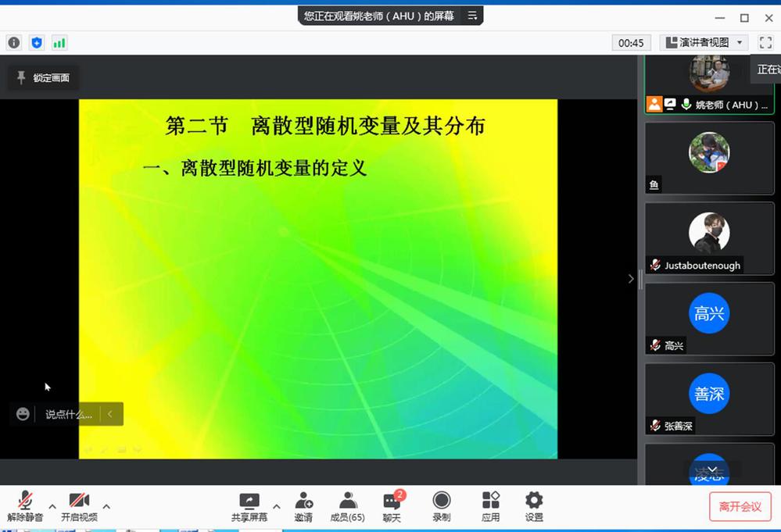Click Share Screen (共享屏幕) button
The image size is (781, 532).
click(249, 506)
